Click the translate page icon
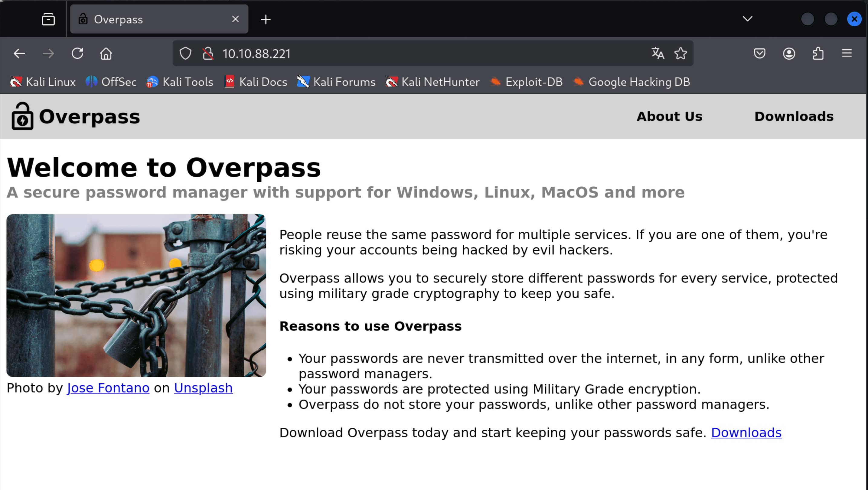This screenshot has height=490, width=868. (x=658, y=54)
